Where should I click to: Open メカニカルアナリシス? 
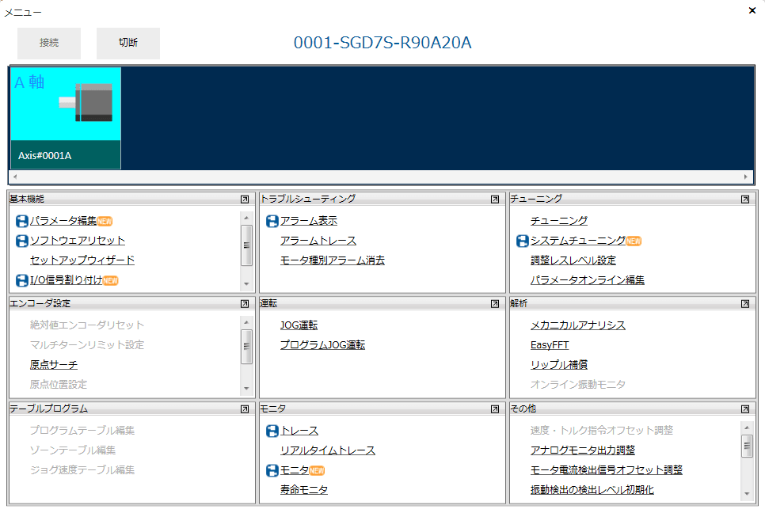pos(580,325)
